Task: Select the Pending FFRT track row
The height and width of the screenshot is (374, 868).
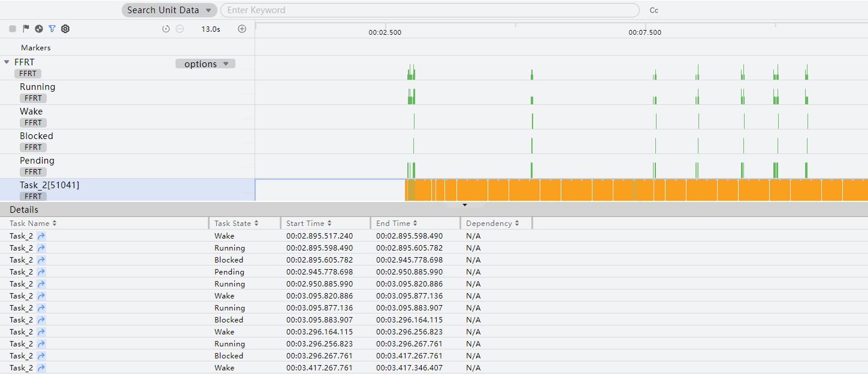Action: pos(127,166)
